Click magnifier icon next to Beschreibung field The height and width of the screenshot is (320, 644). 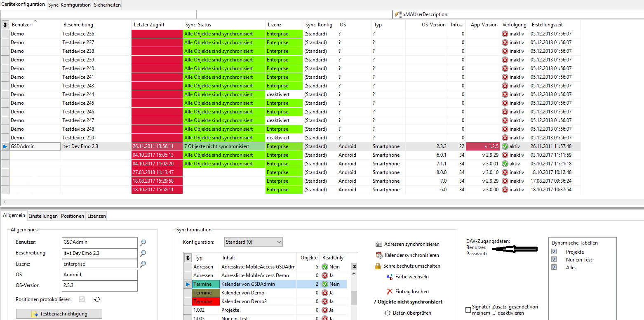(143, 253)
